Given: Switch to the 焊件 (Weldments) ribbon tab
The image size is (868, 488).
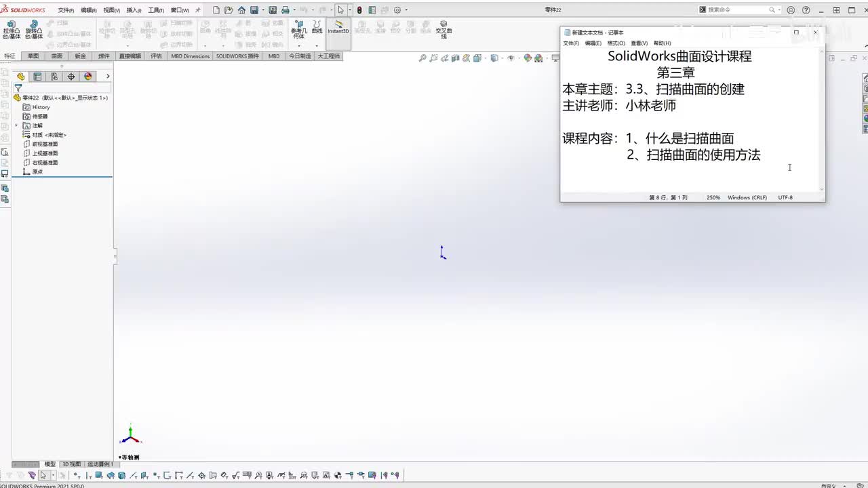Looking at the screenshot, I should point(104,56).
